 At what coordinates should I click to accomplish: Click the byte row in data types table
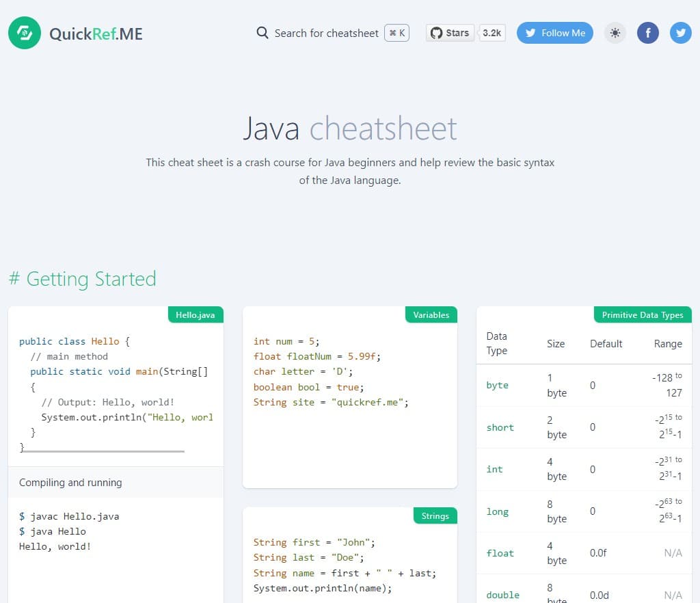click(x=497, y=385)
